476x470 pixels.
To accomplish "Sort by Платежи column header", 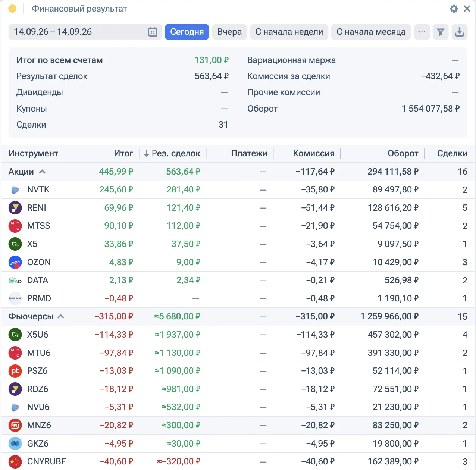I will click(249, 153).
